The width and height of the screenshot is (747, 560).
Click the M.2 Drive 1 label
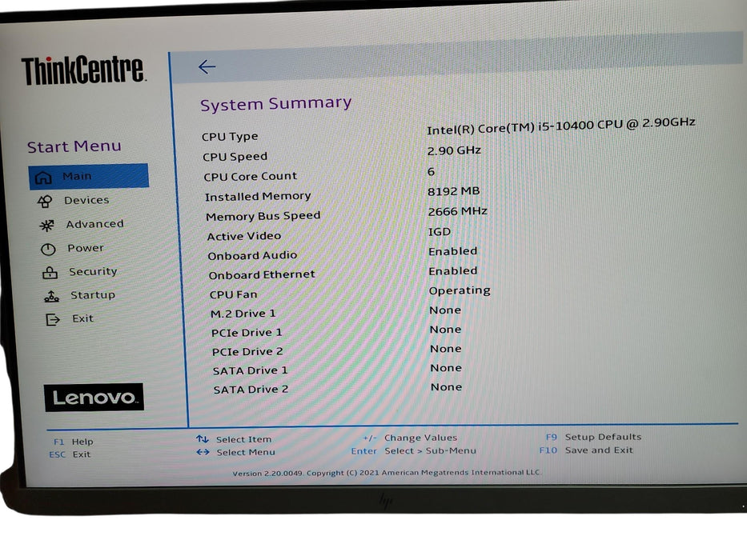(x=243, y=314)
